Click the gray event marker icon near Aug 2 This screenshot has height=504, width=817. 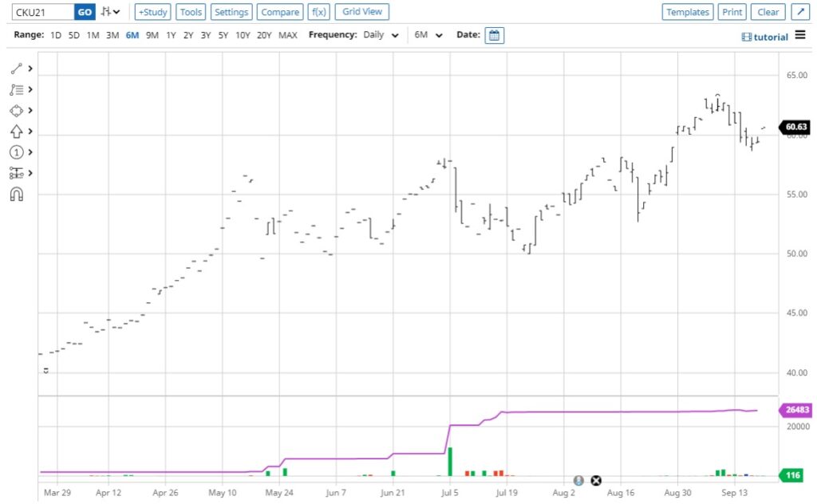[x=578, y=480]
